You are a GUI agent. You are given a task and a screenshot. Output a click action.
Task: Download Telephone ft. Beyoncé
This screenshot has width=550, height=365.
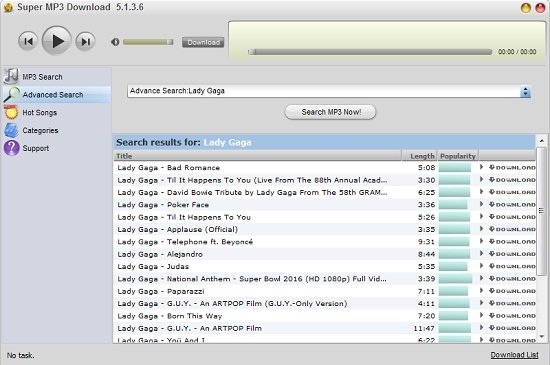pos(512,242)
